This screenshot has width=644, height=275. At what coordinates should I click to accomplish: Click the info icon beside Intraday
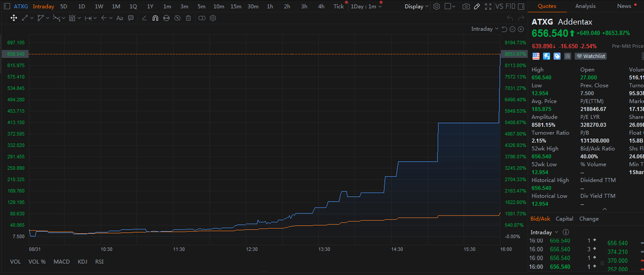click(x=565, y=232)
